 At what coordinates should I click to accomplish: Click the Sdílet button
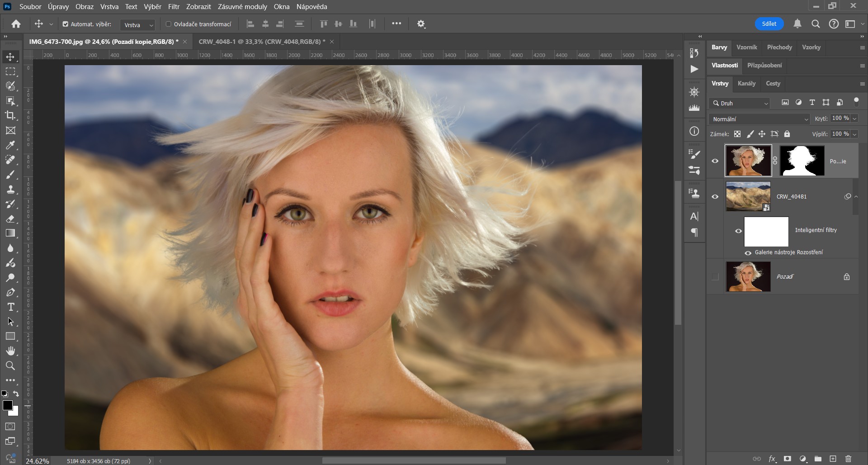[769, 24]
